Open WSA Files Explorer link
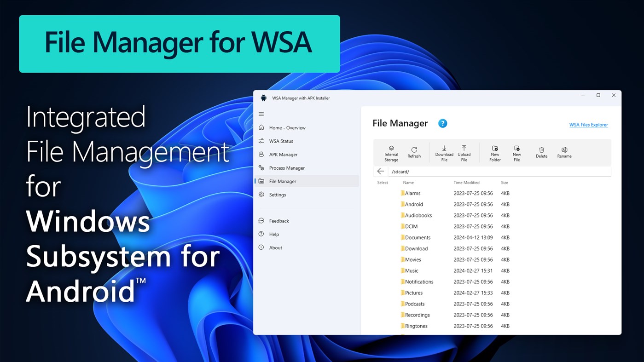Image resolution: width=644 pixels, height=362 pixels. 588,125
